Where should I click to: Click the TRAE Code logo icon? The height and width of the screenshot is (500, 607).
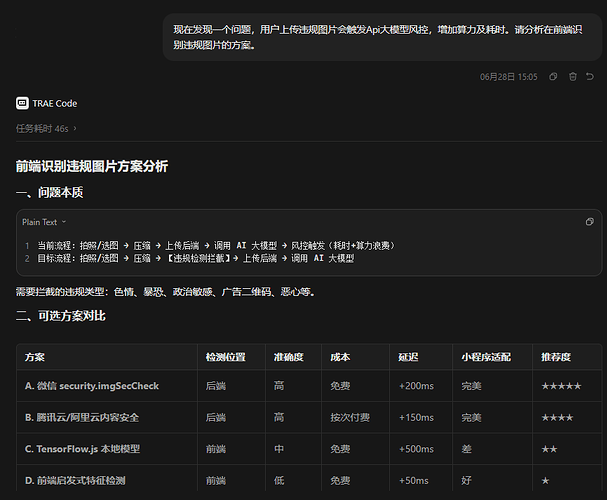point(22,103)
